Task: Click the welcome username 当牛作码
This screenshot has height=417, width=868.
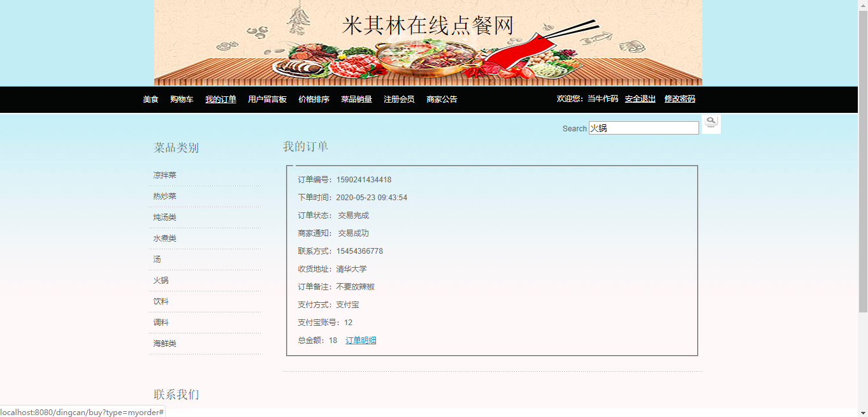Action: point(603,99)
